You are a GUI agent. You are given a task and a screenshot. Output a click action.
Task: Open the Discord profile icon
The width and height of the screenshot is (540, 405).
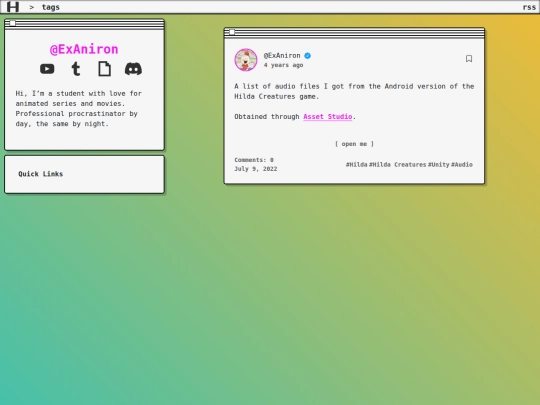click(x=133, y=69)
